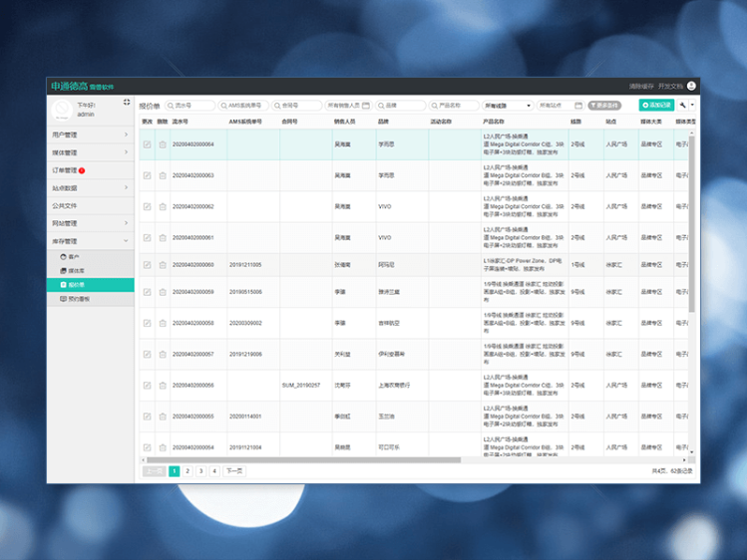The image size is (747, 560).
Task: Open 订单管理 with red badge
Action: click(x=90, y=170)
